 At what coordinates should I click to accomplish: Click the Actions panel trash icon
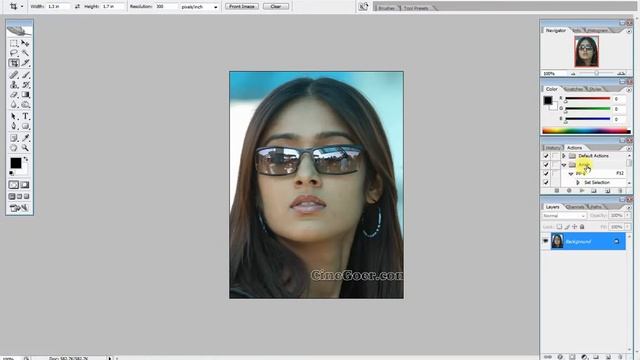pos(620,191)
